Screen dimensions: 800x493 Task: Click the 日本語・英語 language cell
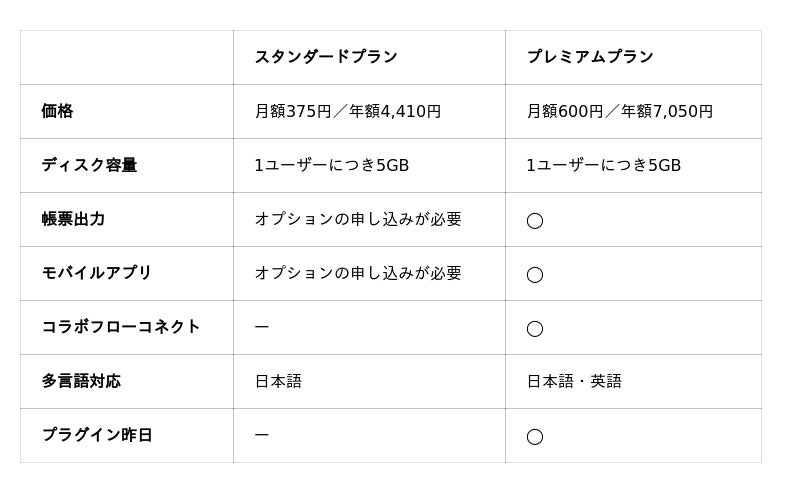point(574,381)
